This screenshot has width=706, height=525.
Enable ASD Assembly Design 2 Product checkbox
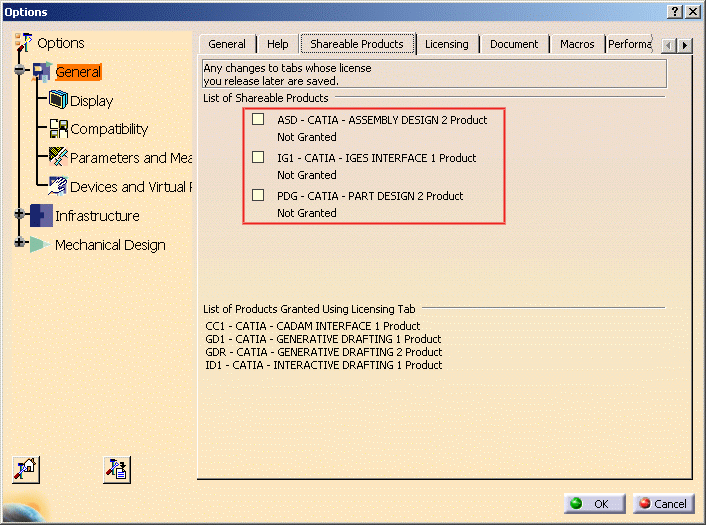[258, 119]
